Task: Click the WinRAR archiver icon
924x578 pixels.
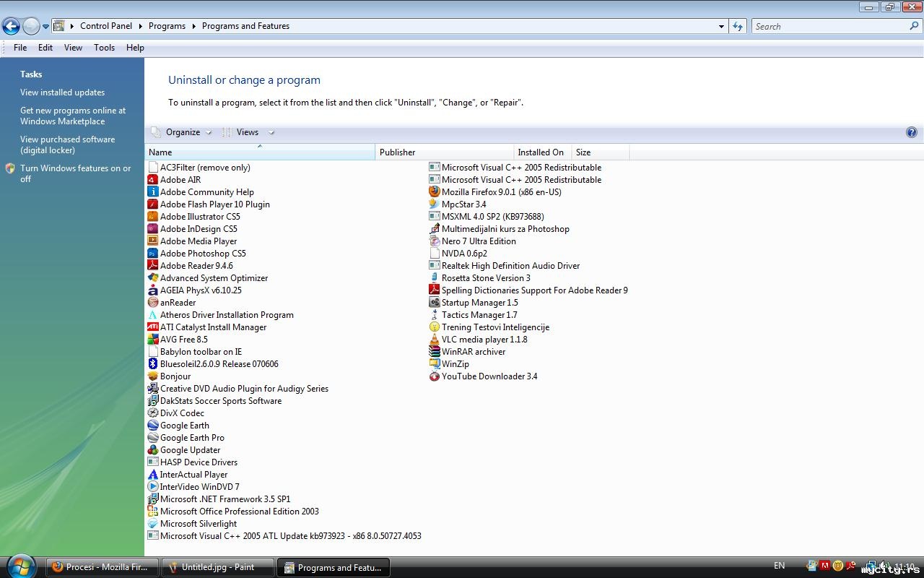Action: [x=434, y=352]
